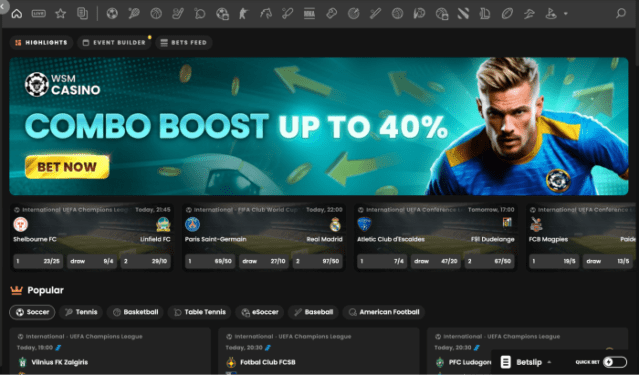Bet on Escaldes vs Dudelange draw 47/20
The image size is (639, 375).
(x=436, y=261)
